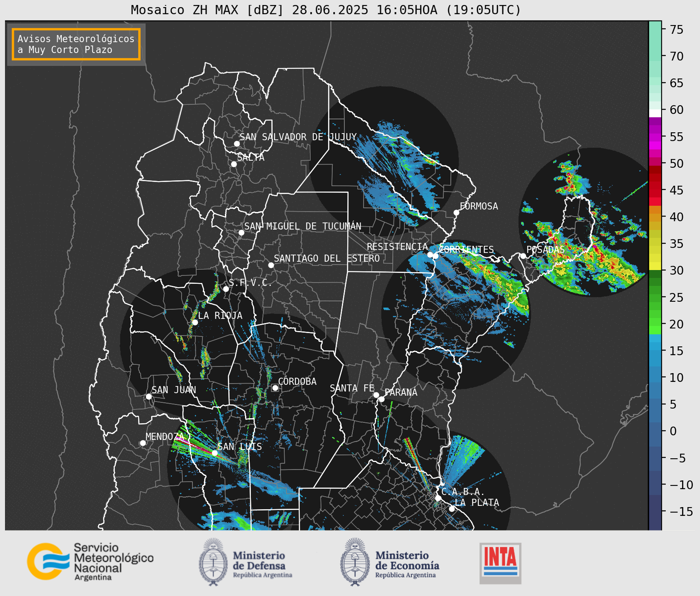Screen dimensions: 700x596
Task: Click the white 60 dBZ color band
Action: pyautogui.click(x=655, y=113)
